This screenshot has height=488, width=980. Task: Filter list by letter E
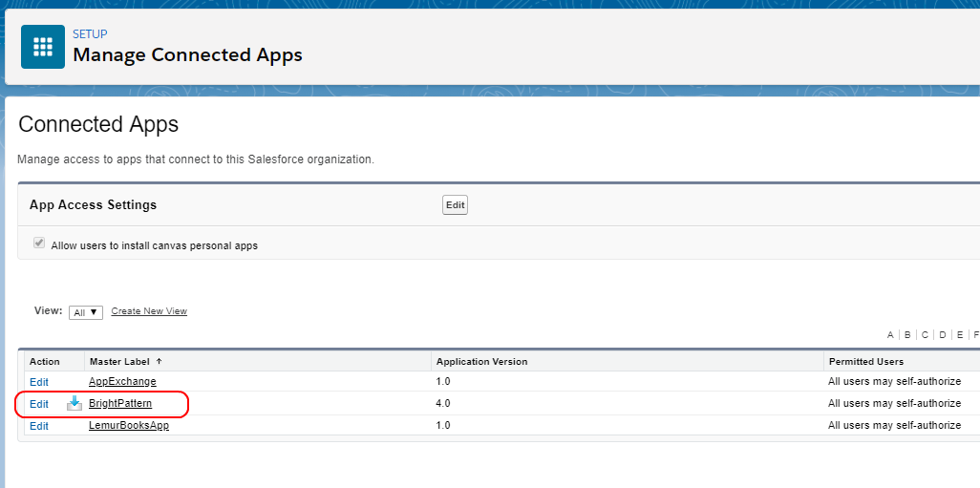tap(960, 335)
